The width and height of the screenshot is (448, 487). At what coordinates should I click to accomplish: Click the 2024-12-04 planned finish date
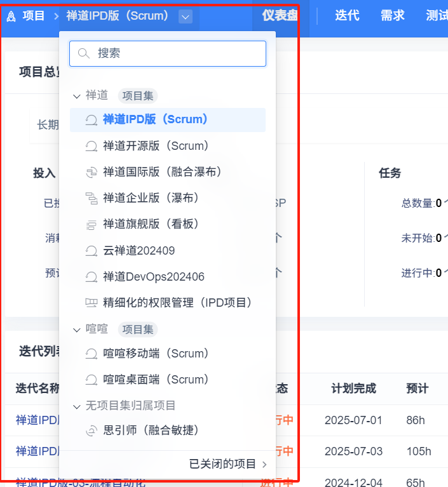click(353, 483)
